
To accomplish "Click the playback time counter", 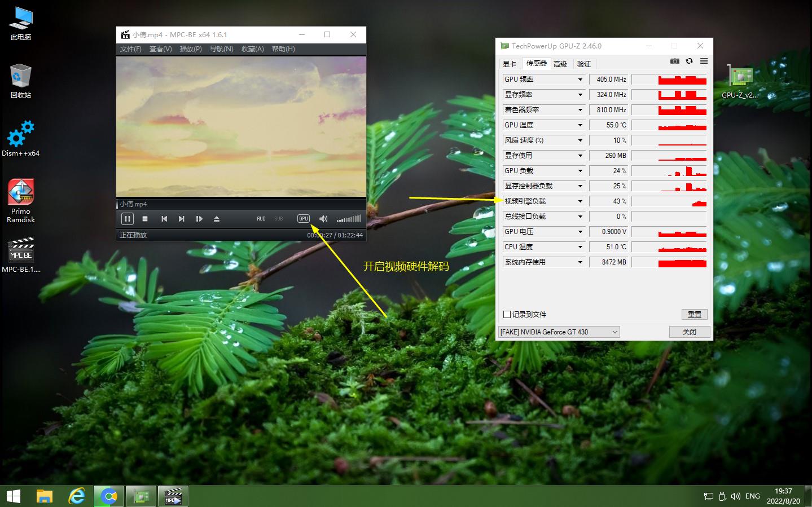I will (x=335, y=235).
